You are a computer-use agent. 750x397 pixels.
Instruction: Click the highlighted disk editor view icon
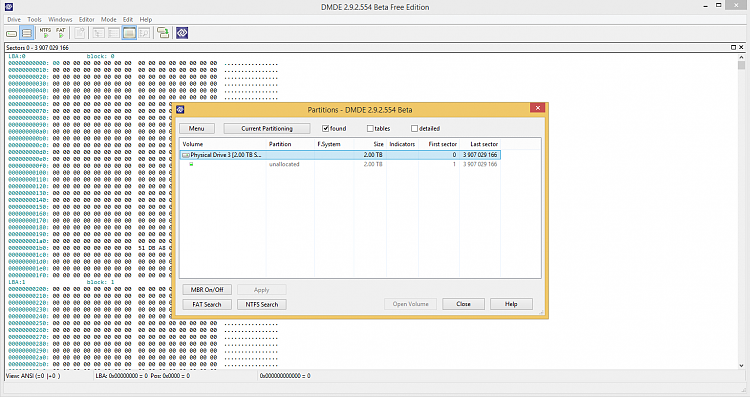(x=129, y=33)
